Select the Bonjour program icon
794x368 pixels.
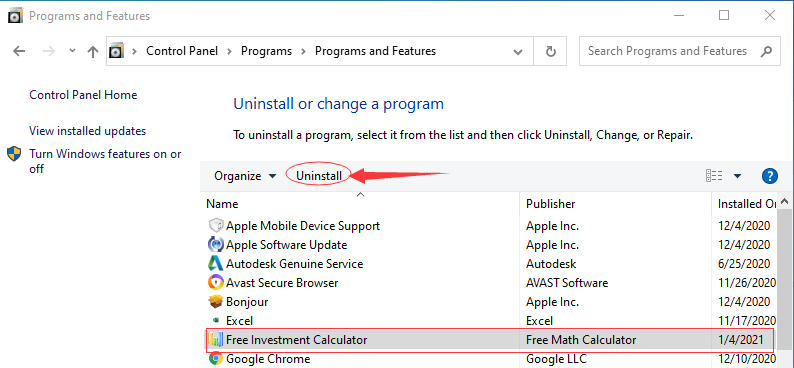click(216, 302)
